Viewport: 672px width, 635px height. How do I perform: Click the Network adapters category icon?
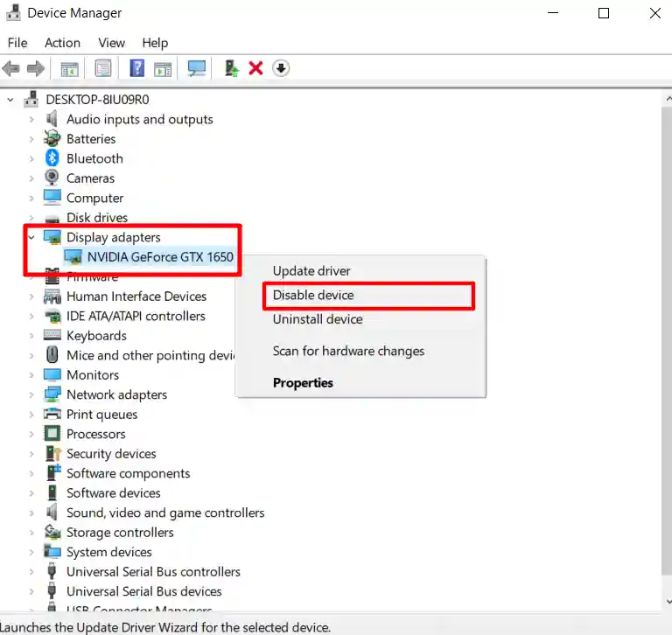coord(52,394)
